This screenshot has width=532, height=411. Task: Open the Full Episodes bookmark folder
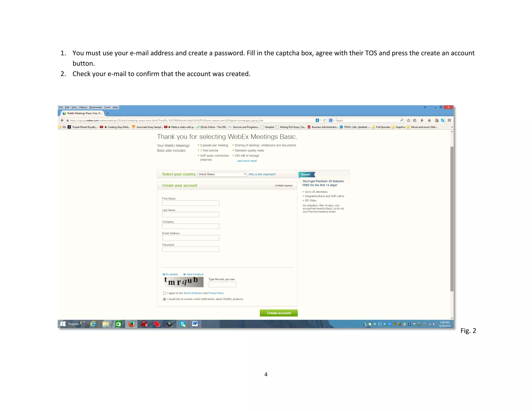point(381,127)
